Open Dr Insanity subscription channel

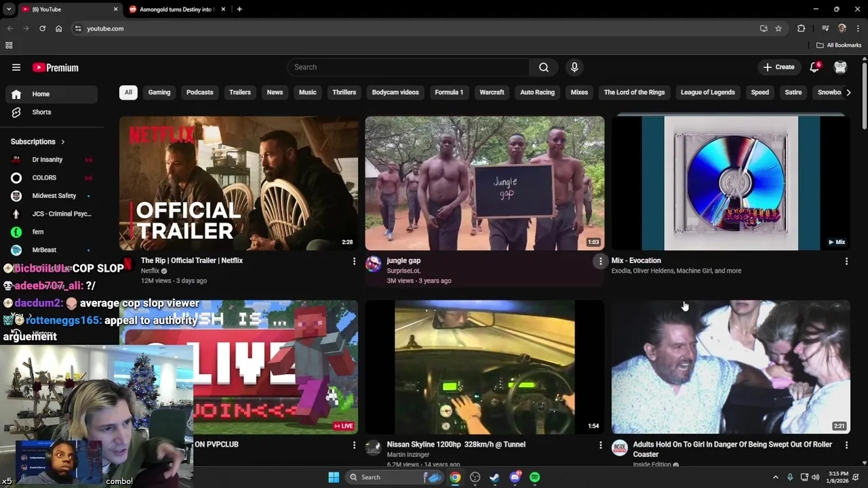(52, 159)
